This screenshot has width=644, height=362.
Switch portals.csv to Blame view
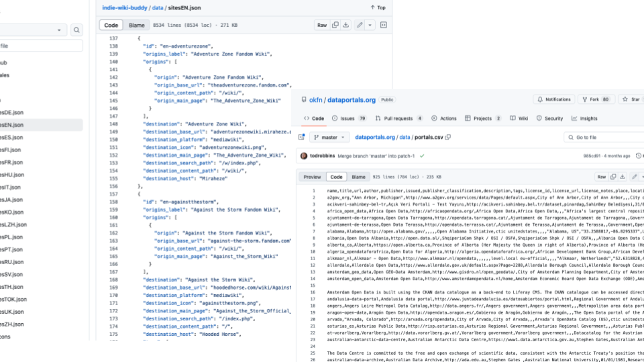pos(358,177)
